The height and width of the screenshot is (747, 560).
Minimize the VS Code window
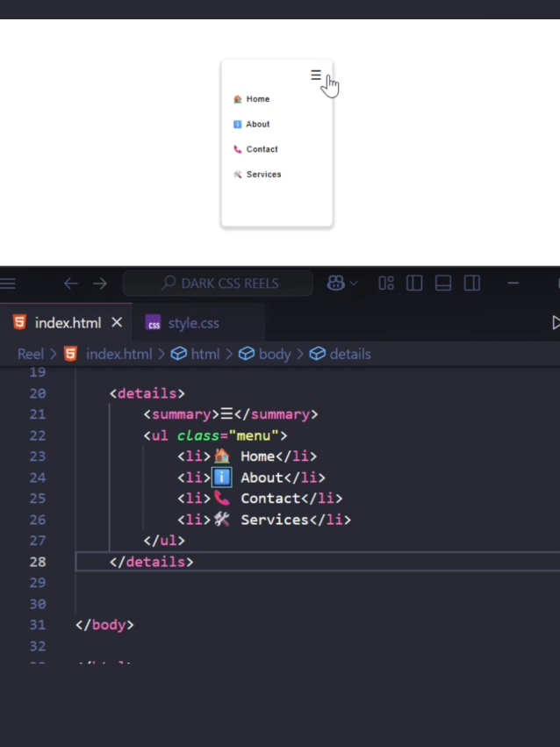[x=513, y=284]
